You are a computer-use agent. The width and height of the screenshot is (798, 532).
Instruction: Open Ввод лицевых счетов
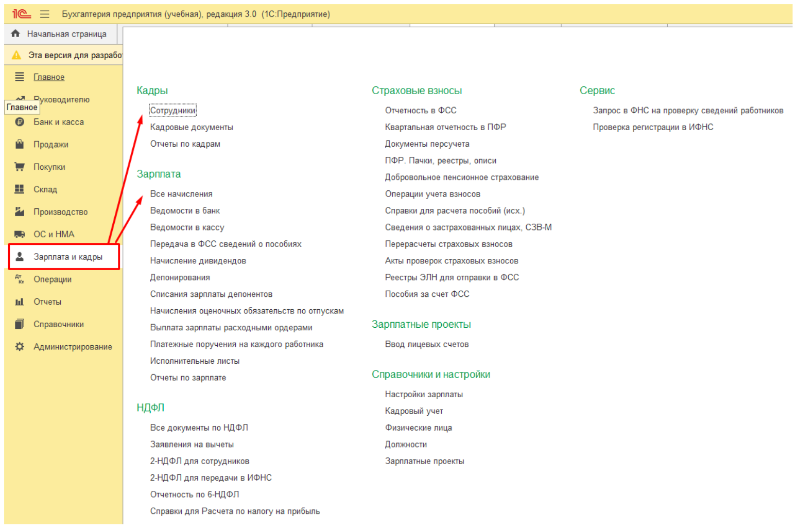click(x=427, y=344)
